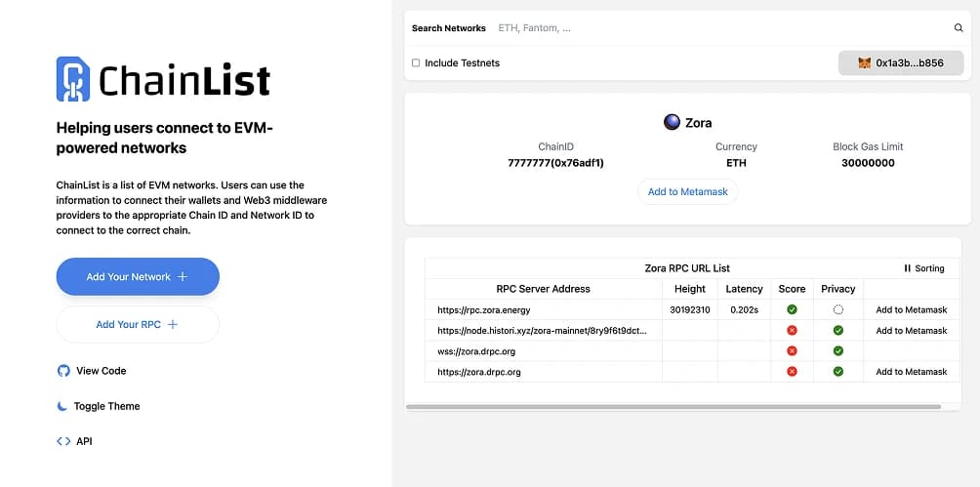Click Add to Metamask under Zora card

pos(687,192)
